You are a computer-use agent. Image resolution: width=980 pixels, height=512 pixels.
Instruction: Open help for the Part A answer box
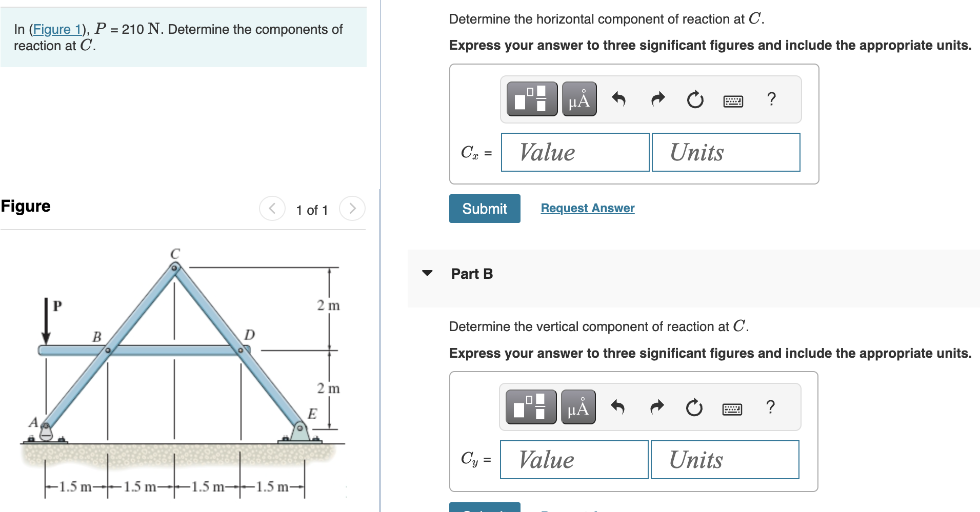pyautogui.click(x=771, y=99)
